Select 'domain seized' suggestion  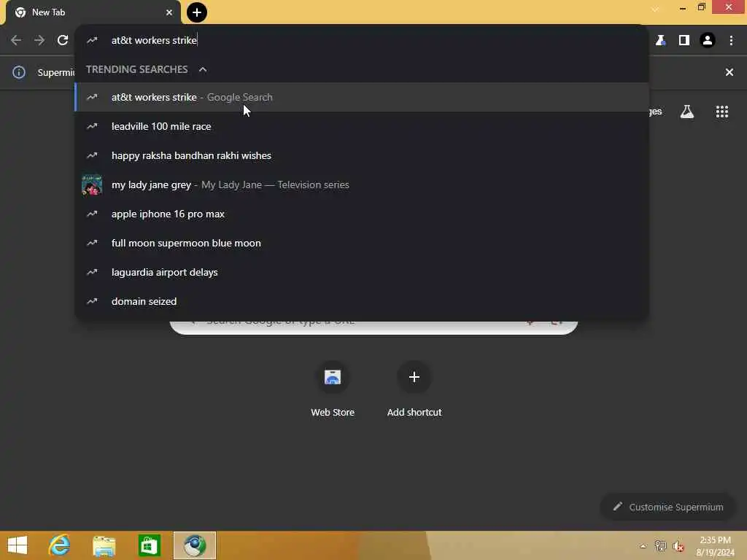(x=362, y=301)
